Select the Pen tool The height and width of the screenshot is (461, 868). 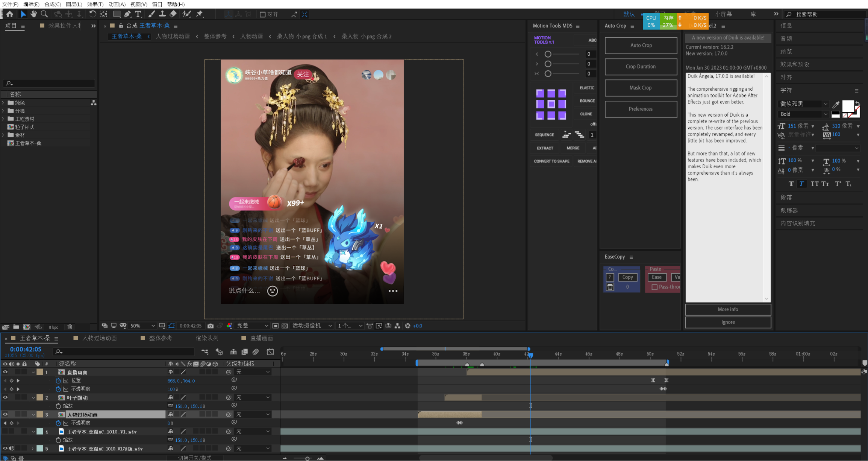127,14
